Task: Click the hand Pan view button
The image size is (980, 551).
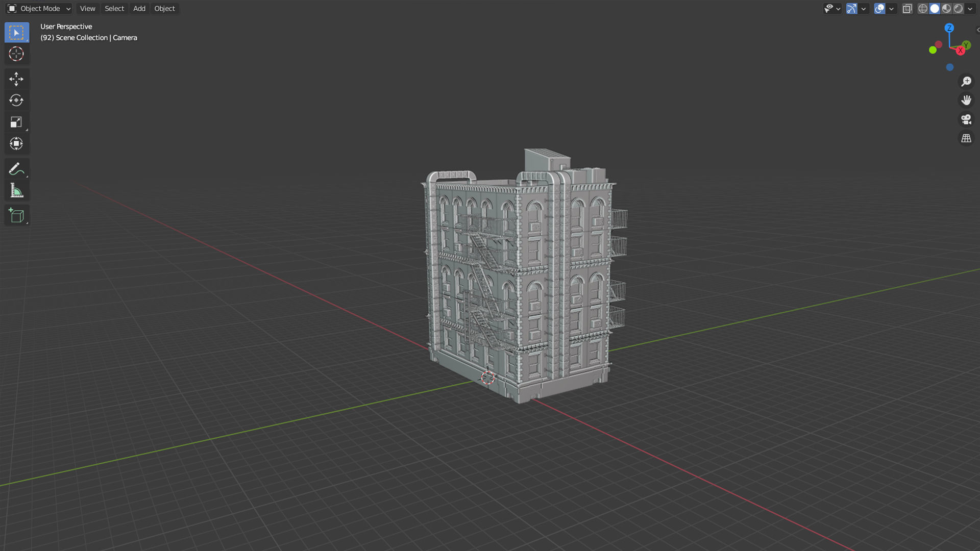Action: [x=966, y=101]
